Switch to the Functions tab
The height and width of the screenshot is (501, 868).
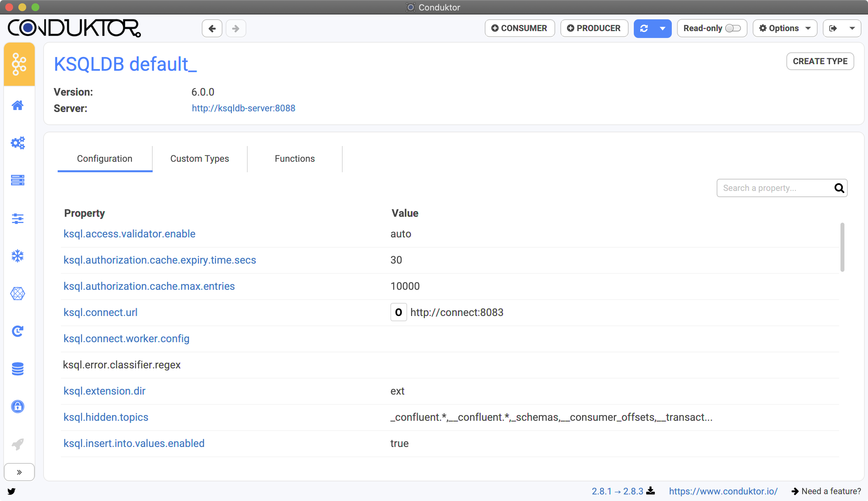(295, 158)
